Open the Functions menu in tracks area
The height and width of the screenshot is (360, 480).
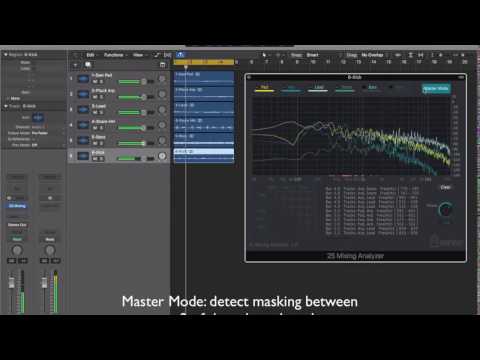[x=114, y=55]
